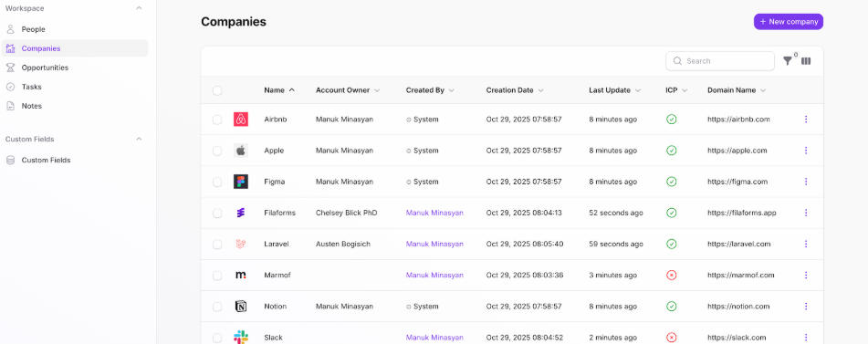Click green ICP check icon for Laravel
This screenshot has width=868, height=344.
pos(672,244)
